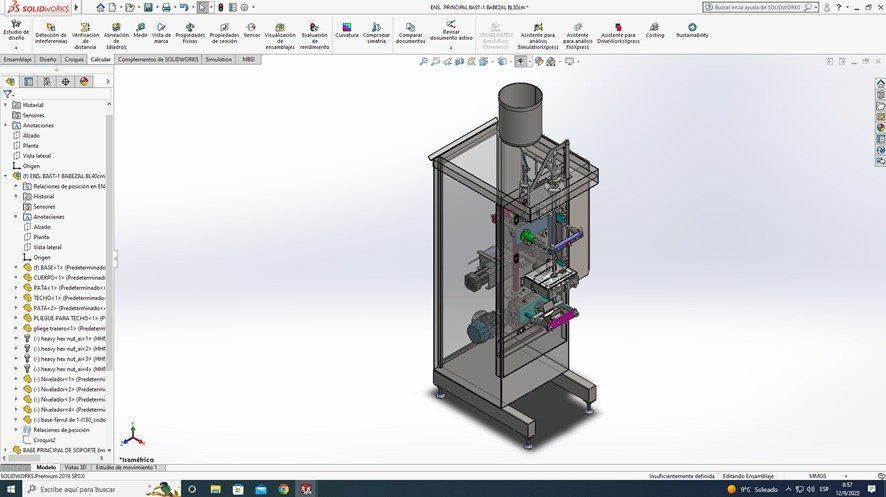This screenshot has height=497, width=886.
Task: Switch to the PropertyManager panel tab
Action: click(x=28, y=81)
